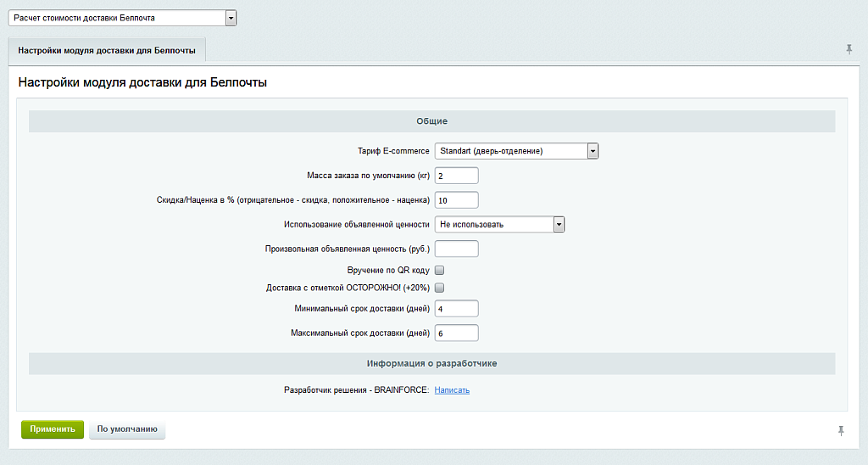
Task: Enable delivery by QR code checkbox
Action: [439, 270]
